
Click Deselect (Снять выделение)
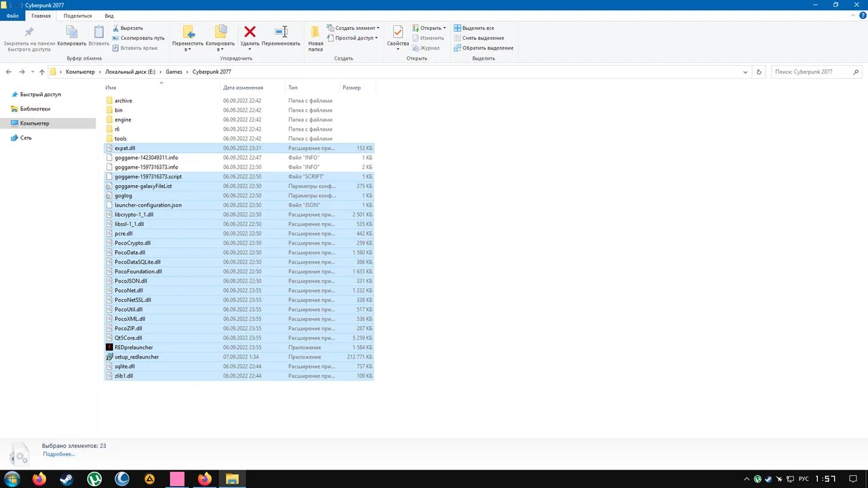pyautogui.click(x=479, y=38)
